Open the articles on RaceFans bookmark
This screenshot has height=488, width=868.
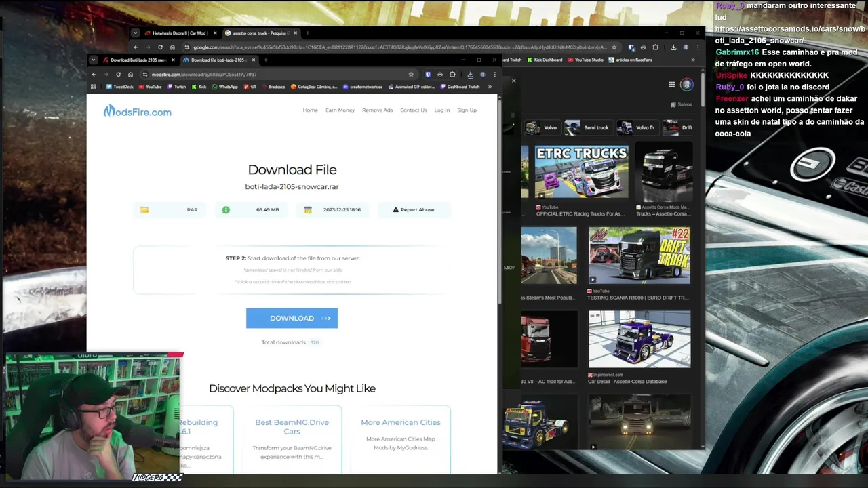click(x=630, y=60)
